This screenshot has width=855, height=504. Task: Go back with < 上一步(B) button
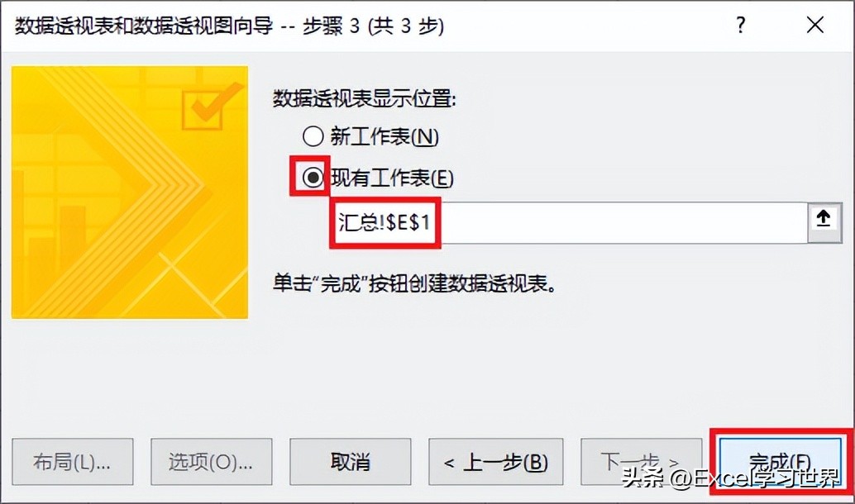tap(495, 462)
